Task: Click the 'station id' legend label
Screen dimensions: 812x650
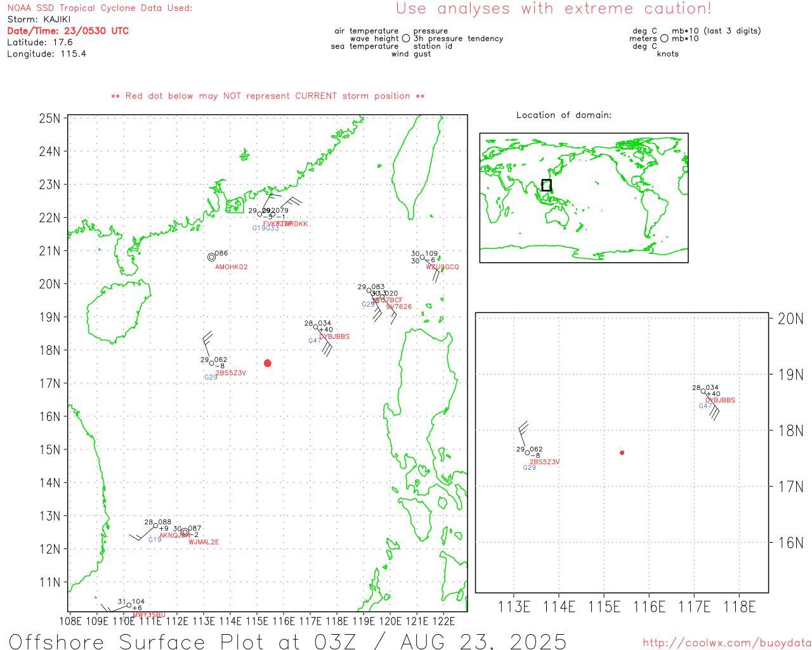Action: pos(433,46)
